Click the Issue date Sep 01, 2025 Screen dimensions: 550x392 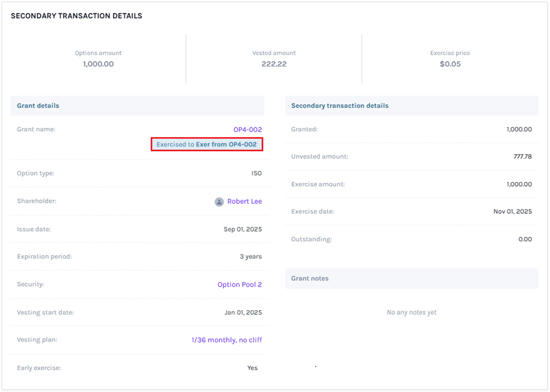tap(243, 229)
